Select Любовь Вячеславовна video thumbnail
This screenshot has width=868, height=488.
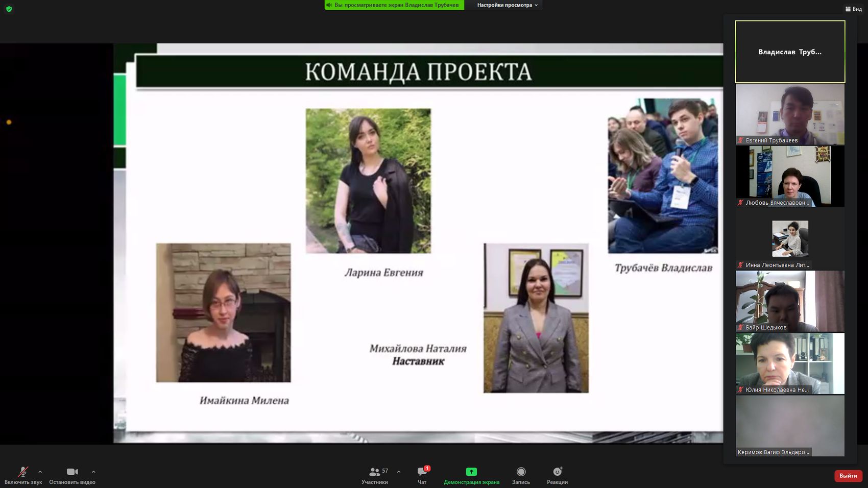(790, 176)
